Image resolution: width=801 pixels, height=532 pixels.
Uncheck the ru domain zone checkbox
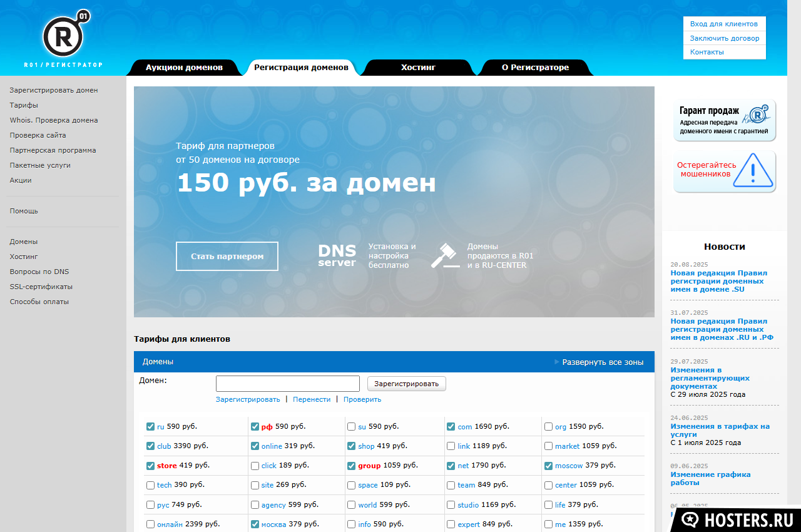point(150,427)
